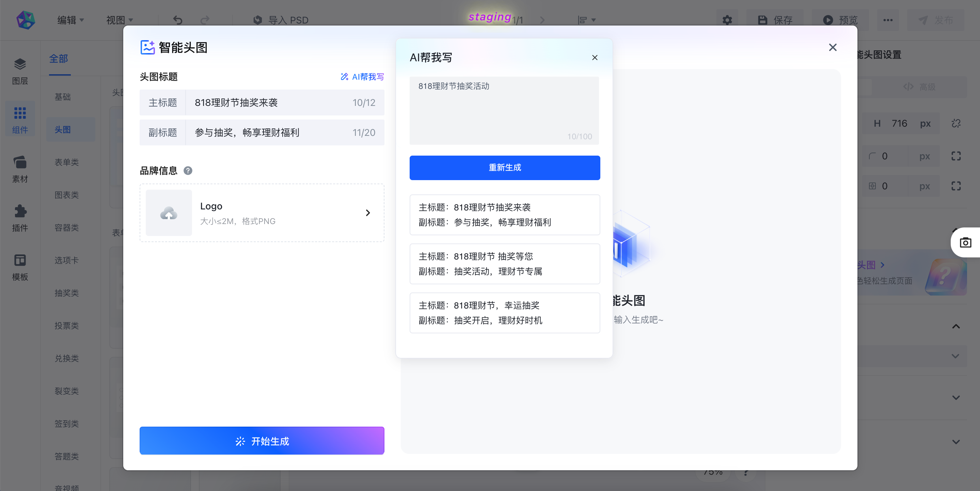980x491 pixels.
Task: Choose suggestion 818理财节抽奖来袭
Action: tap(505, 215)
